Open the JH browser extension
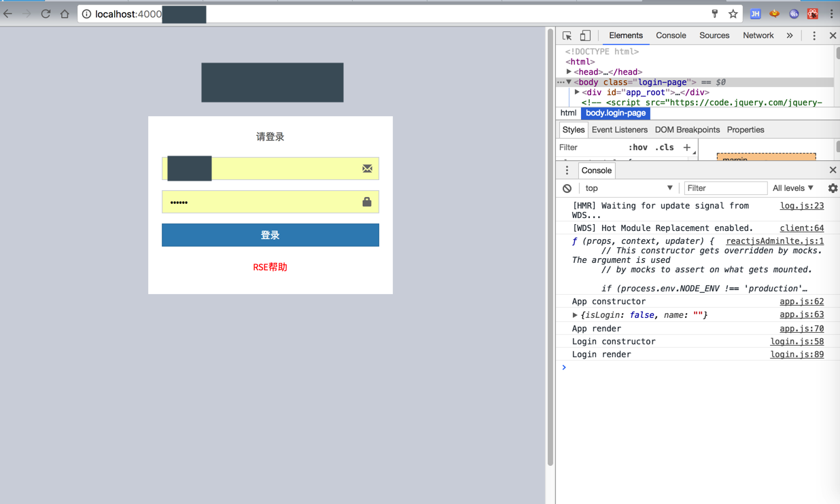 click(x=755, y=14)
